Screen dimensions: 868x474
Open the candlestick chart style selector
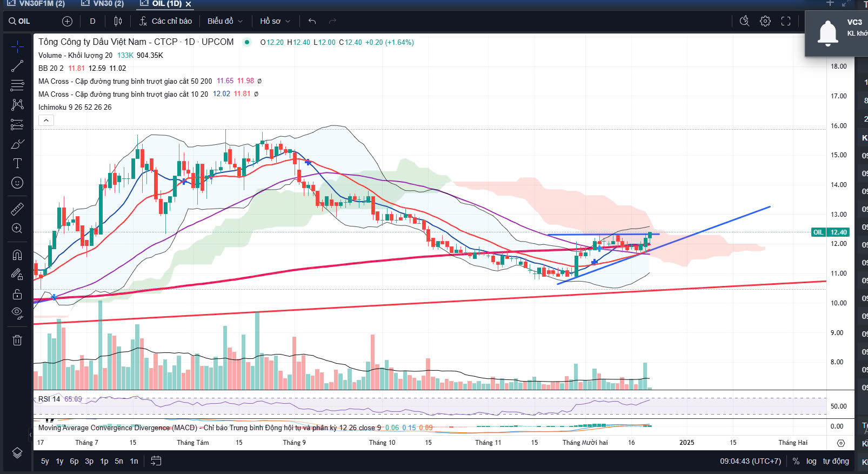coord(118,21)
